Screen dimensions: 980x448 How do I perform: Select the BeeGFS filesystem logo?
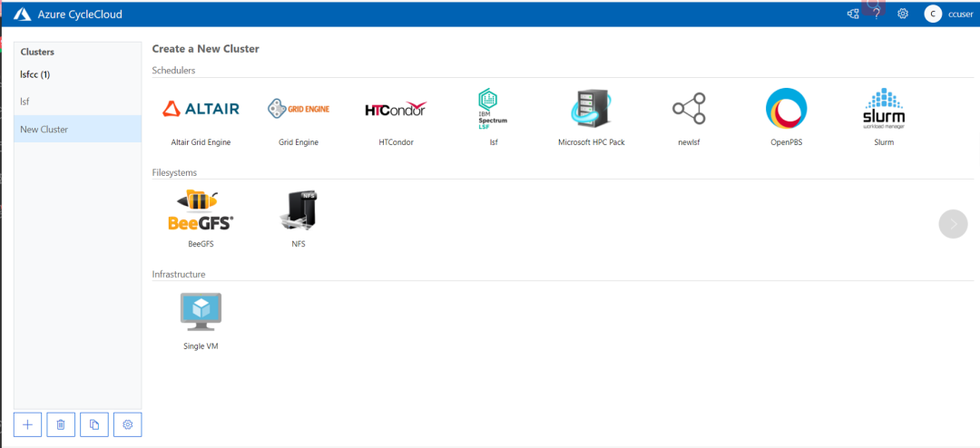[201, 210]
